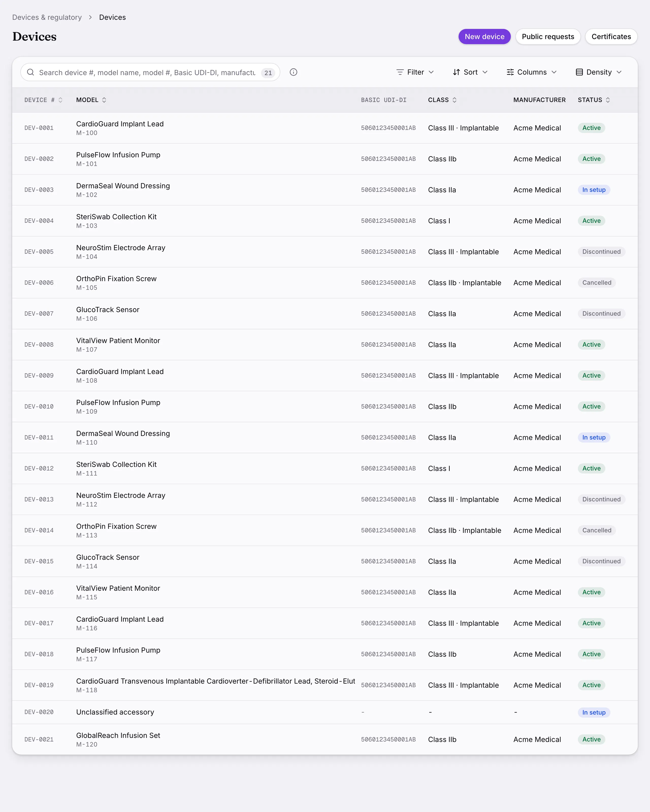Open SteriSwab Collection Kit M-103
650x812 pixels.
(116, 221)
